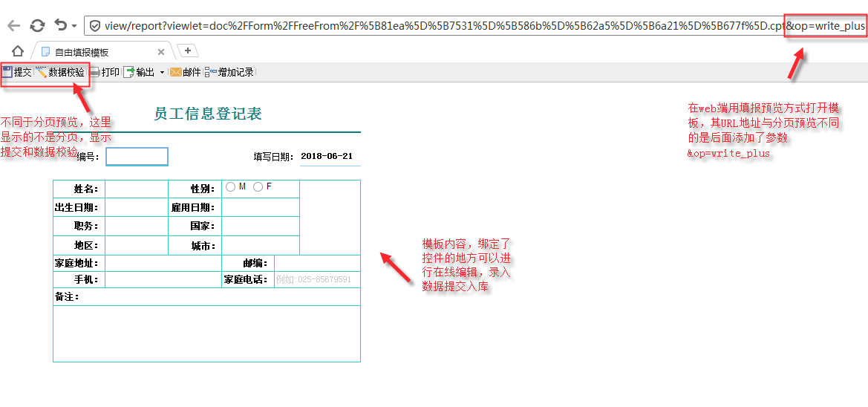Click the 出生日期 value cell
The height and width of the screenshot is (407, 868).
click(x=136, y=208)
